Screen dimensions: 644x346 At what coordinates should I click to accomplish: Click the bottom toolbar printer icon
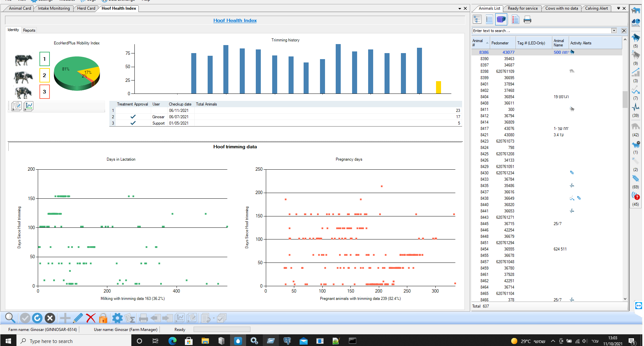coord(143,318)
